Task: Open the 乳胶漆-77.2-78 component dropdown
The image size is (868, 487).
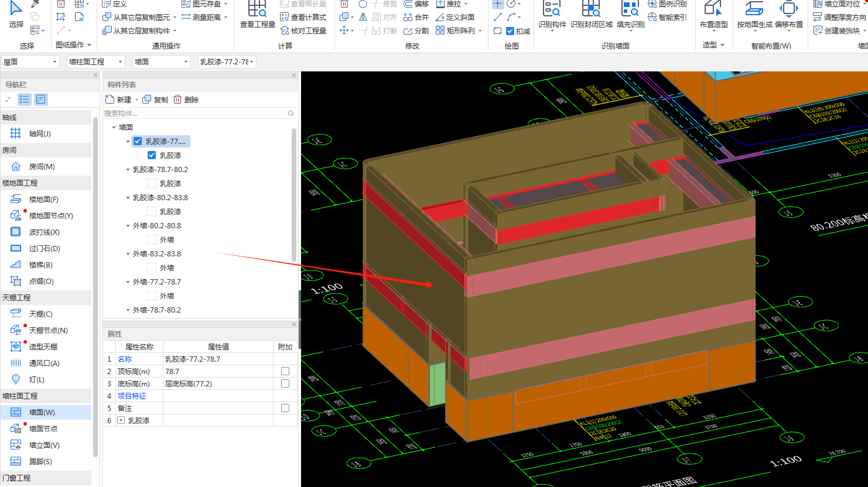Action: (227, 61)
